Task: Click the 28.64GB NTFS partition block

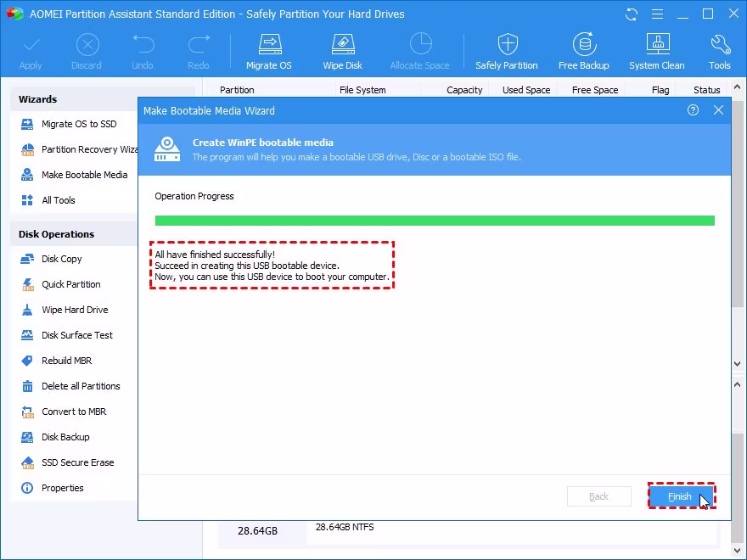Action: coord(513,532)
